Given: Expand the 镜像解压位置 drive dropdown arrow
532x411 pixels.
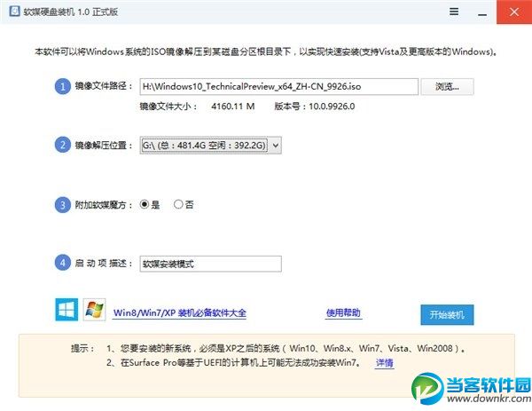Looking at the screenshot, I should click(276, 146).
